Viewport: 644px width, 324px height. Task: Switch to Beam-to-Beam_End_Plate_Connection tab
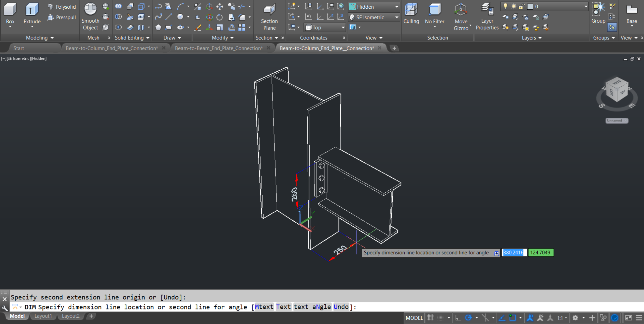tap(219, 48)
